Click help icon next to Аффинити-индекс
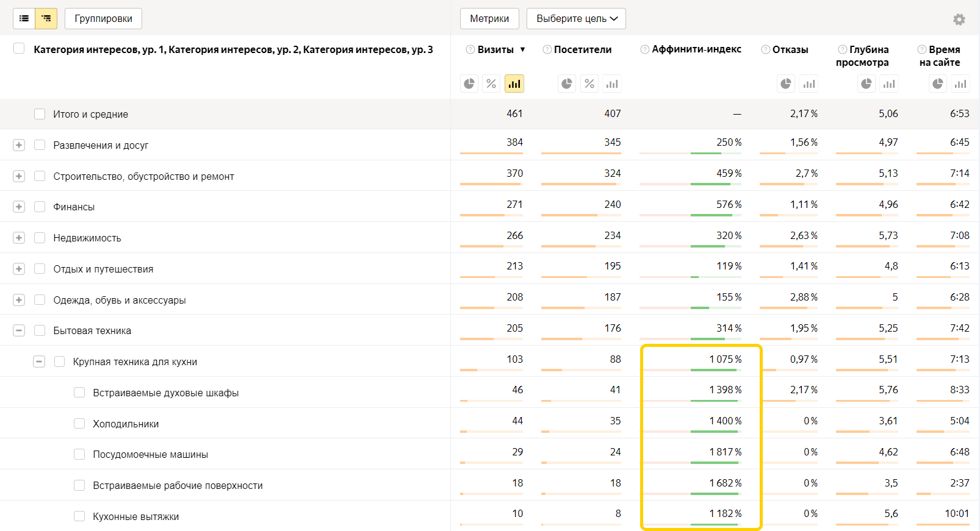The image size is (980, 531). click(x=644, y=49)
